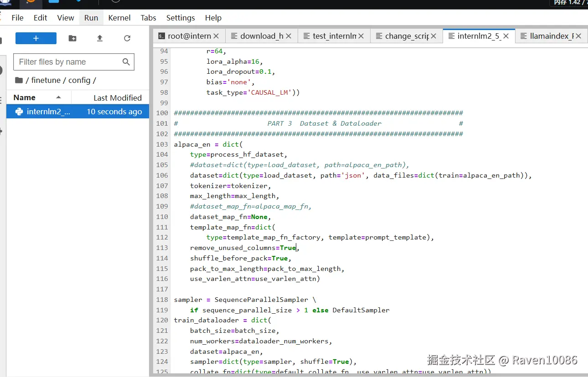The height and width of the screenshot is (377, 588).
Task: Navigate to config in the breadcrumb
Action: coord(79,80)
